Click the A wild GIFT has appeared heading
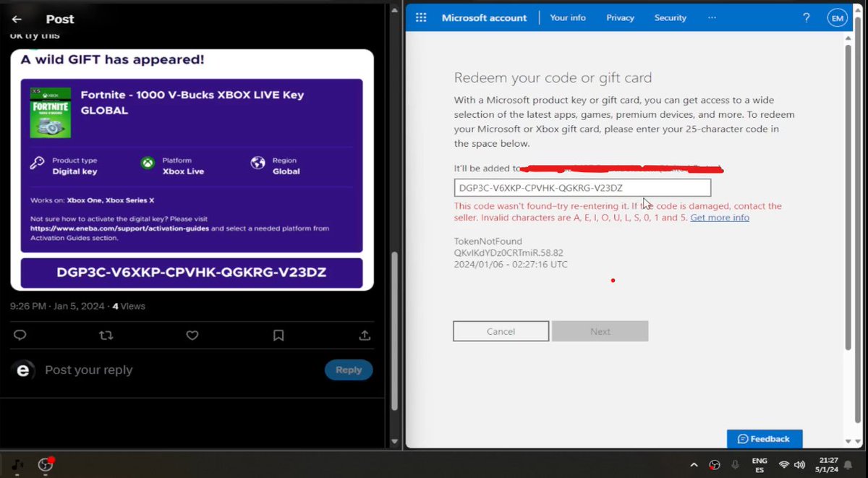 click(112, 59)
